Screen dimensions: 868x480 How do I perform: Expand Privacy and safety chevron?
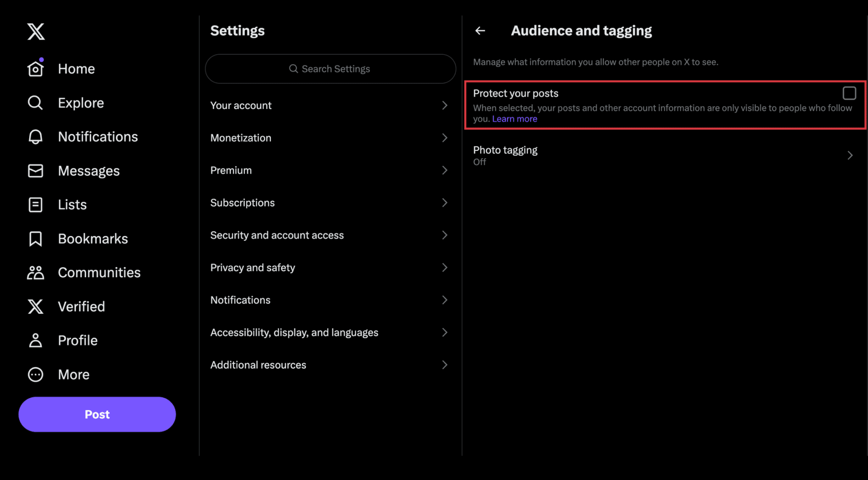pos(445,268)
